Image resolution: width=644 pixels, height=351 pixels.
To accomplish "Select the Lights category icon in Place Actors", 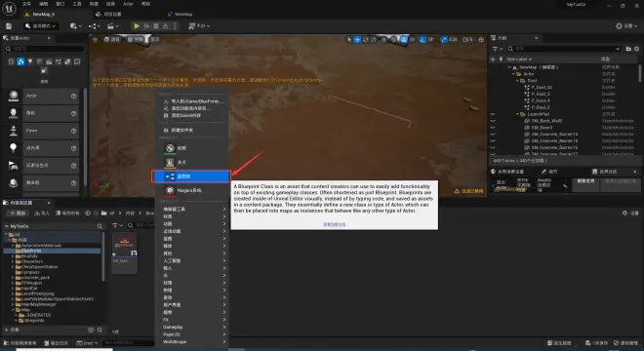I will (x=30, y=61).
